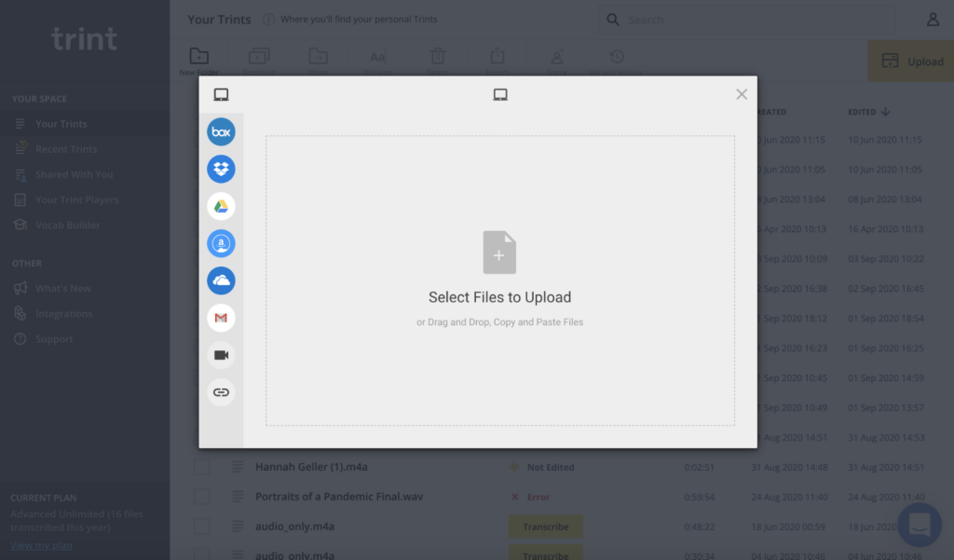This screenshot has height=560, width=954.
Task: Toggle the EDITED column sort arrow
Action: tap(884, 111)
